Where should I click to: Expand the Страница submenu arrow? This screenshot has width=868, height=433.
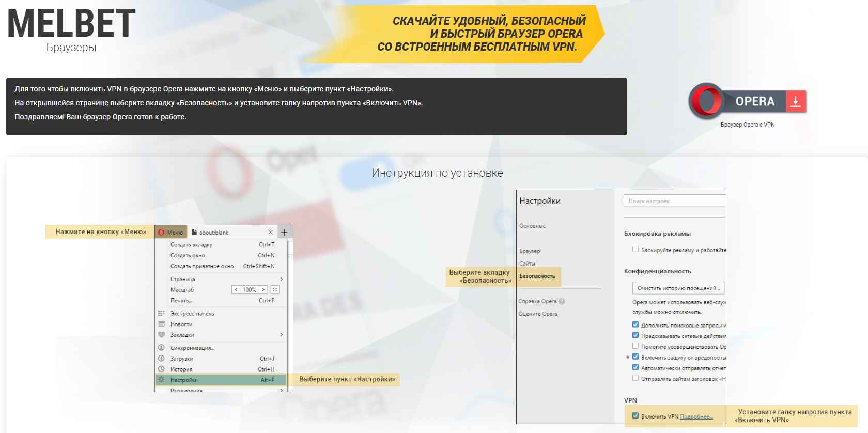(281, 279)
